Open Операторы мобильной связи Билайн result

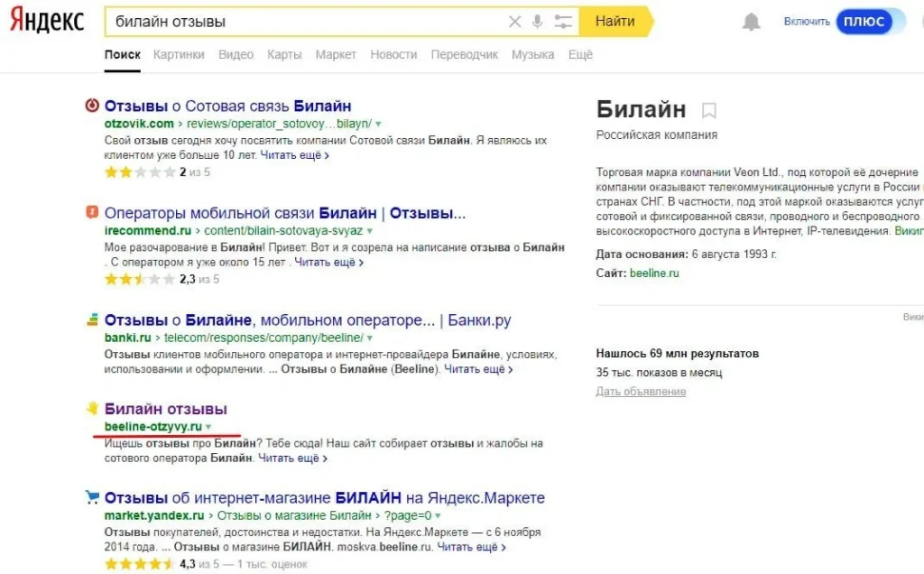pyautogui.click(x=284, y=213)
